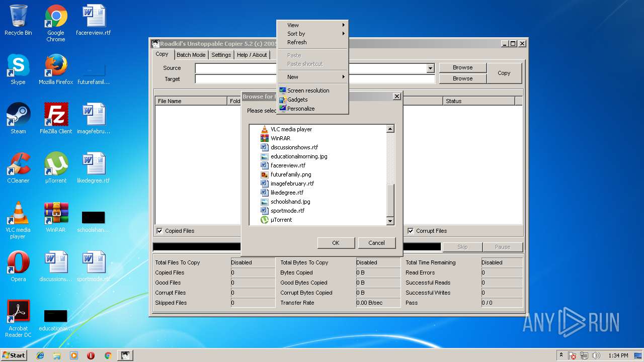
Task: Open FileZilla Client desktop icon
Action: click(x=56, y=119)
